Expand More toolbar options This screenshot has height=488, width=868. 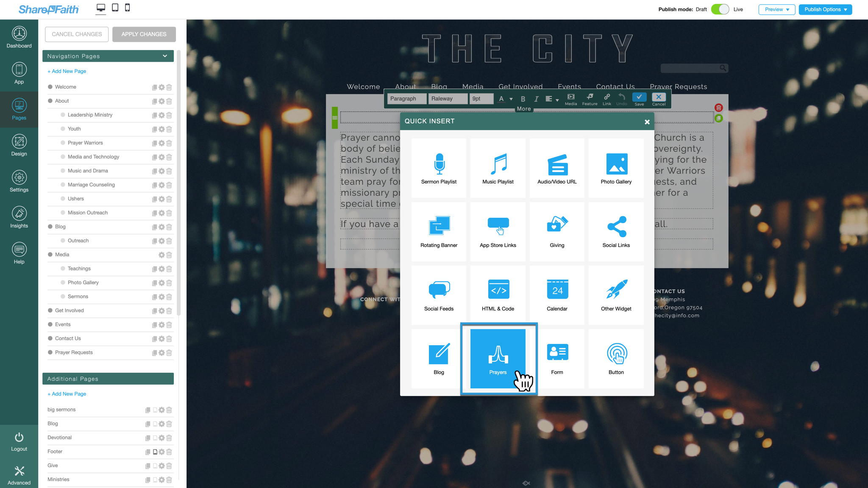(x=524, y=109)
